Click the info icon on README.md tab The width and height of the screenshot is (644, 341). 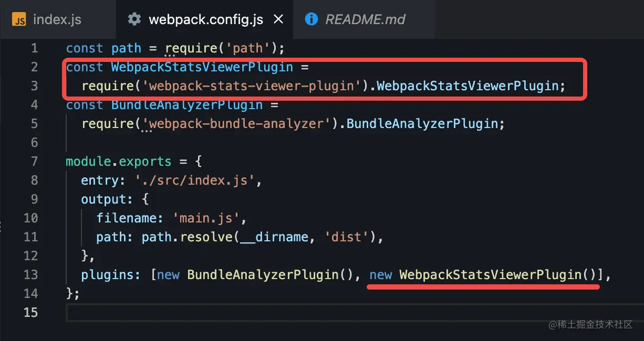pyautogui.click(x=311, y=19)
